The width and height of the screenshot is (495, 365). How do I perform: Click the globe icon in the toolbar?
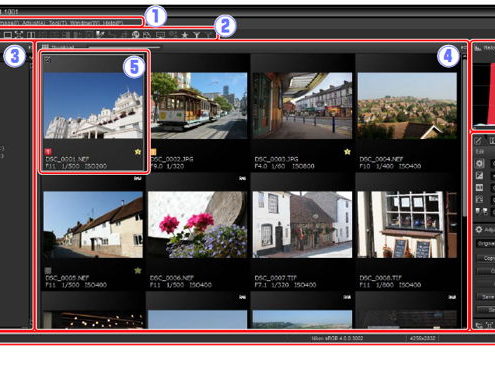(x=135, y=35)
